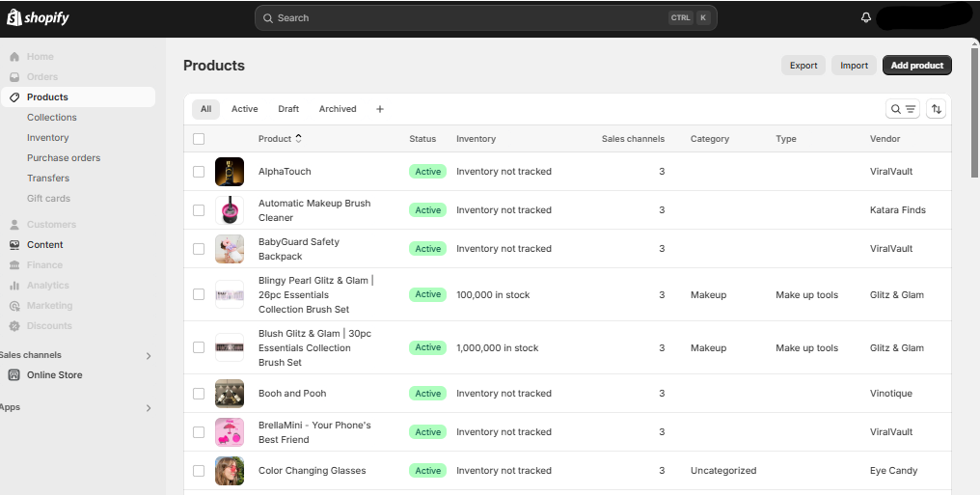Click the Katara Finds vendor cell
The height and width of the screenshot is (495, 980).
[897, 210]
